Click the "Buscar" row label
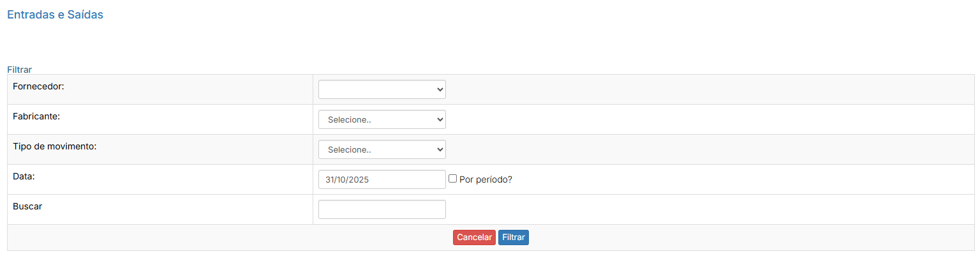 [26, 206]
